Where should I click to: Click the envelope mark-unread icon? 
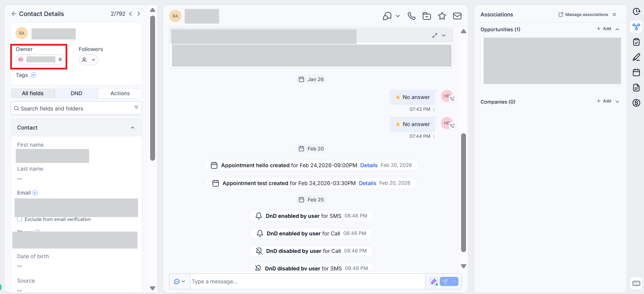(x=457, y=16)
